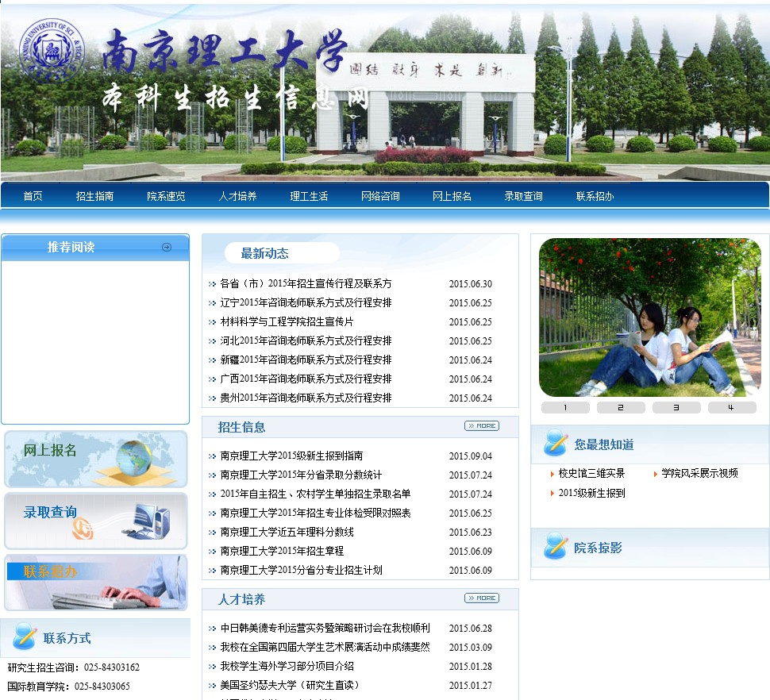Click 国际教育学院 phone number 025-84303065
770x700 pixels.
click(102, 687)
